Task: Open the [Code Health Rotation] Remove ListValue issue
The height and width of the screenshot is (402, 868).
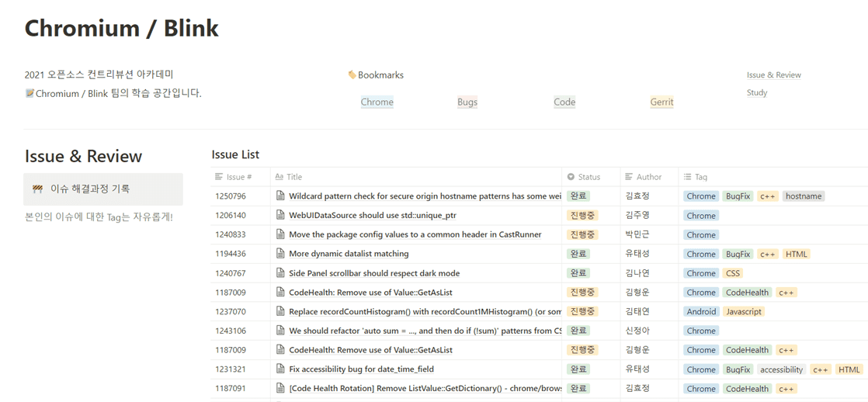Action: pos(425,389)
